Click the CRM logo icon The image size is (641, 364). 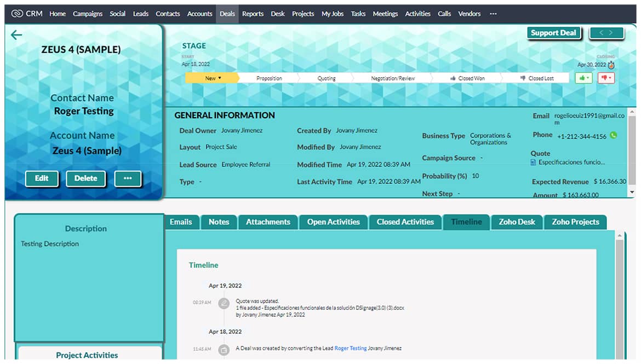coord(17,14)
